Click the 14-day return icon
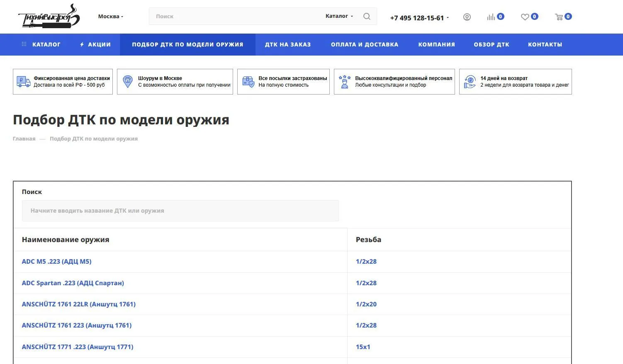The width and height of the screenshot is (623, 364). pos(470,82)
